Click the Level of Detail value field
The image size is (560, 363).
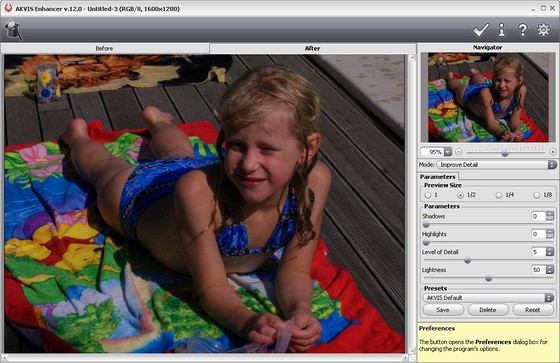tap(539, 252)
